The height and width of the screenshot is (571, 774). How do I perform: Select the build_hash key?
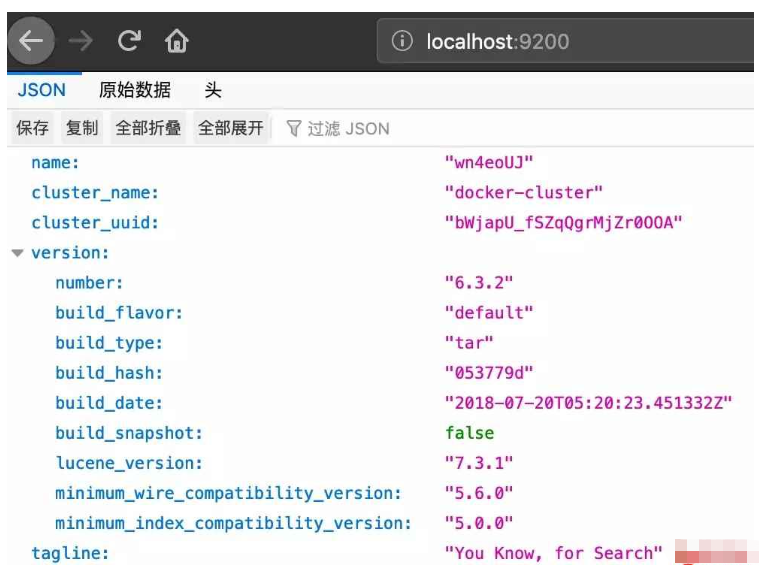point(109,373)
